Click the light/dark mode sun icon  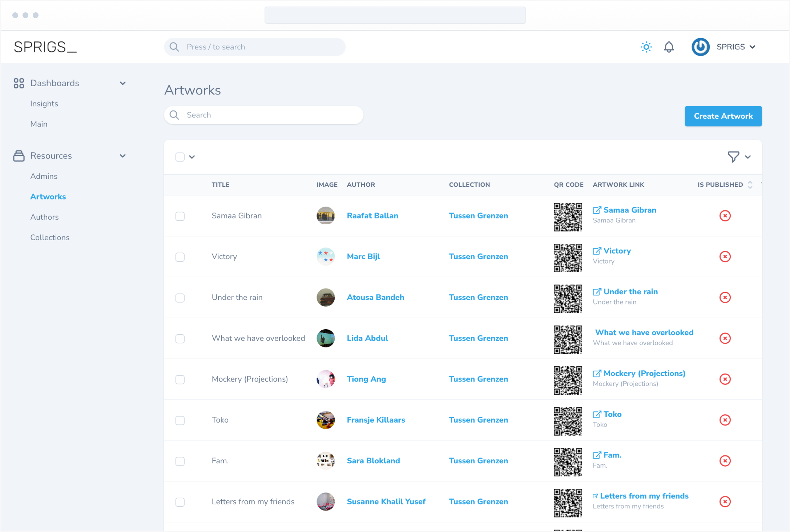click(x=646, y=47)
